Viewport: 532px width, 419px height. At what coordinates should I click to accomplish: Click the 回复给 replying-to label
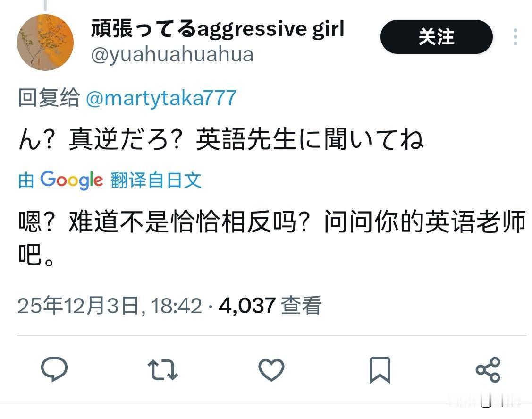click(49, 98)
